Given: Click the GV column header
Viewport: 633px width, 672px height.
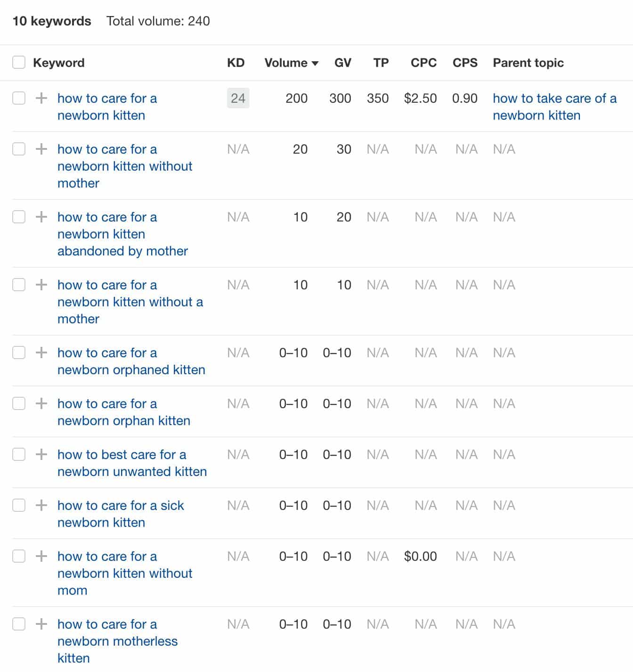Looking at the screenshot, I should click(342, 63).
